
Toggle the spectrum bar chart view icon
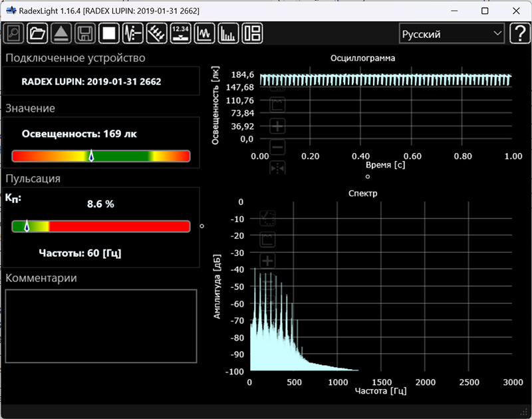[x=228, y=33]
